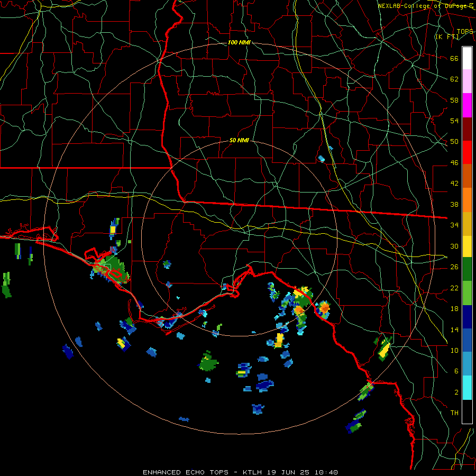Select the maroon legend color block
This screenshot has width=476, height=476.
pos(467,129)
